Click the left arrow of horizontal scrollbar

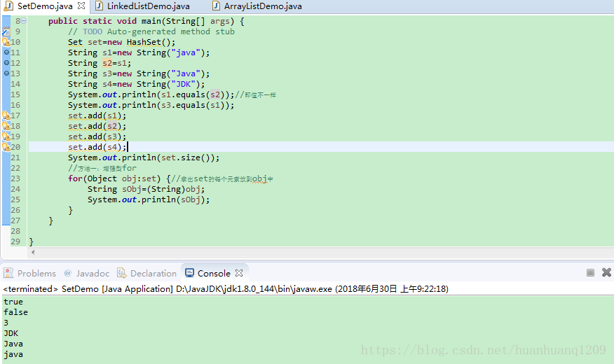33,252
